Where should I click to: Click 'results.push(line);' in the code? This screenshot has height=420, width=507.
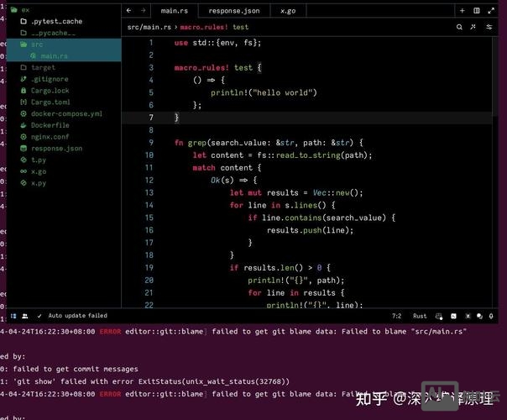(x=310, y=230)
